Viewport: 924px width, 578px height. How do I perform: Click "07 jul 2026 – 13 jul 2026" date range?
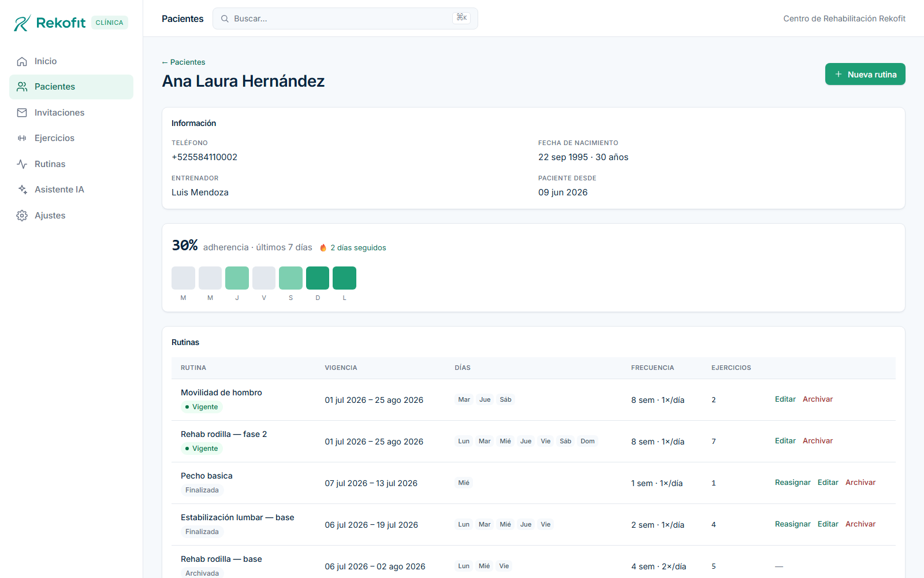tap(371, 483)
